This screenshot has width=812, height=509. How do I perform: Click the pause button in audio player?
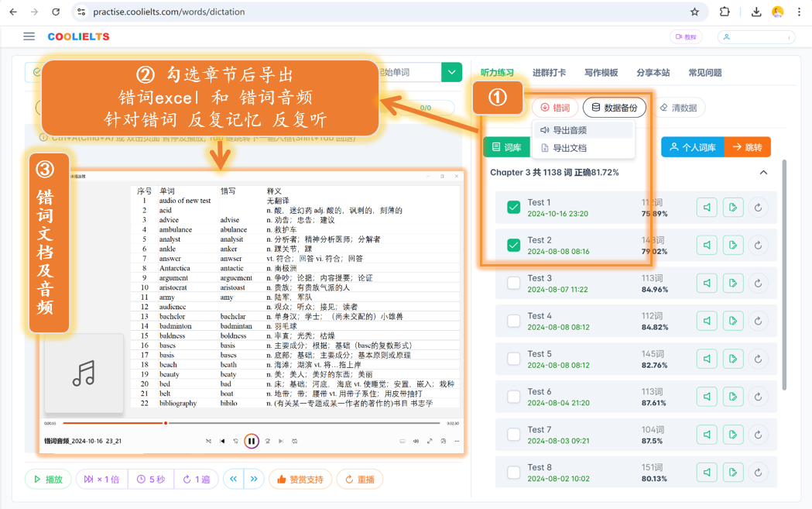click(x=251, y=441)
